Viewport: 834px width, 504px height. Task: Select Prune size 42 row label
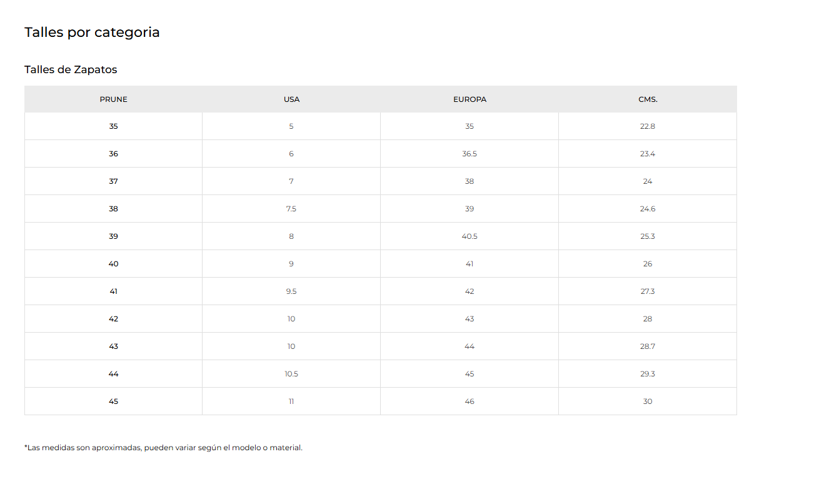[113, 319]
